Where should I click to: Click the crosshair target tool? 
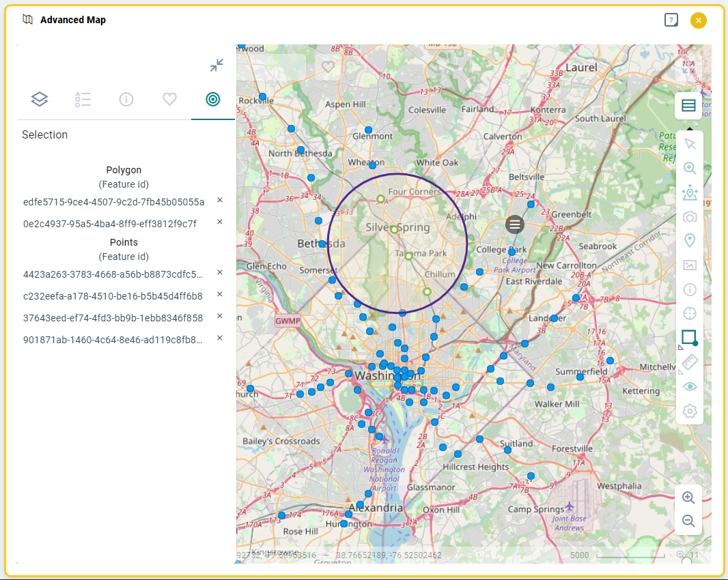[689, 314]
